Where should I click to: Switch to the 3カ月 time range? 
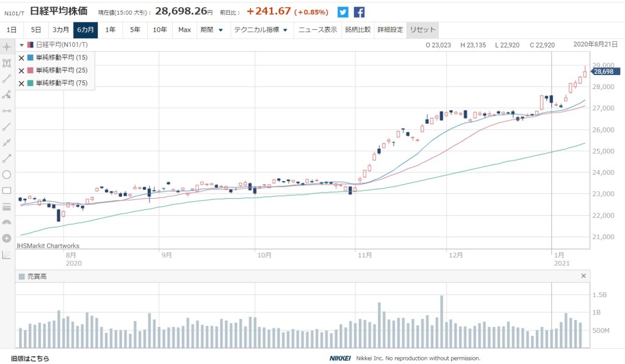(60, 30)
